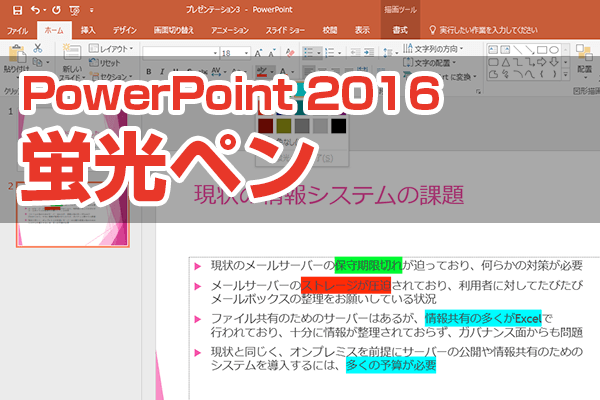Click the bullet list icon

tap(308, 52)
